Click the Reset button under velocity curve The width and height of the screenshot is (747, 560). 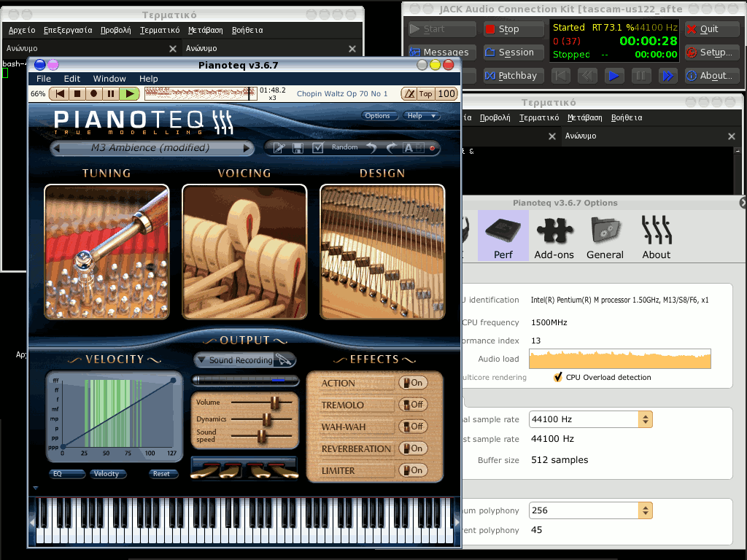tap(163, 474)
